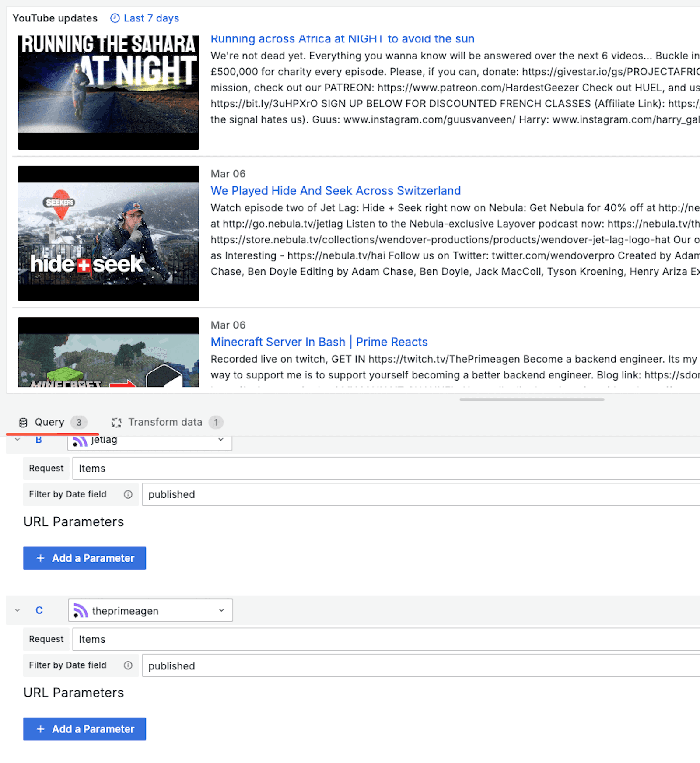Click the Transform data icon
This screenshot has width=700, height=763.
(x=116, y=423)
